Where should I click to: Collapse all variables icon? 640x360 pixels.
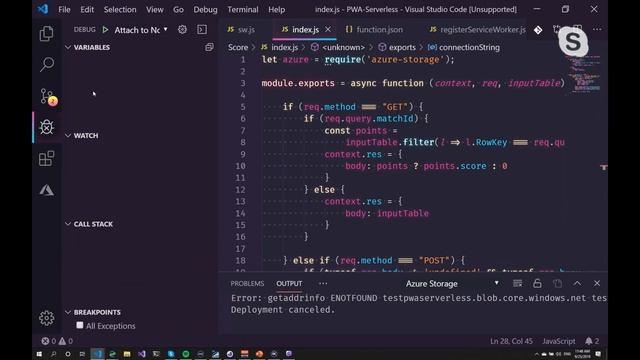pos(209,47)
